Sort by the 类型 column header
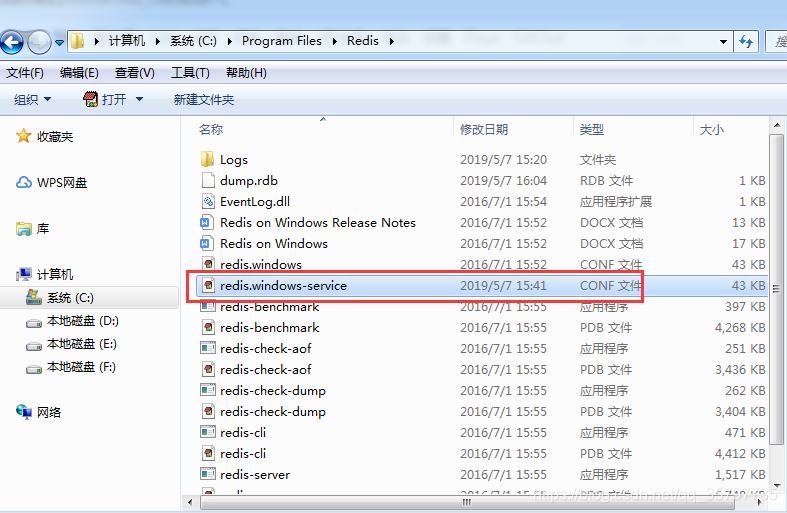The image size is (787, 513). 592,130
